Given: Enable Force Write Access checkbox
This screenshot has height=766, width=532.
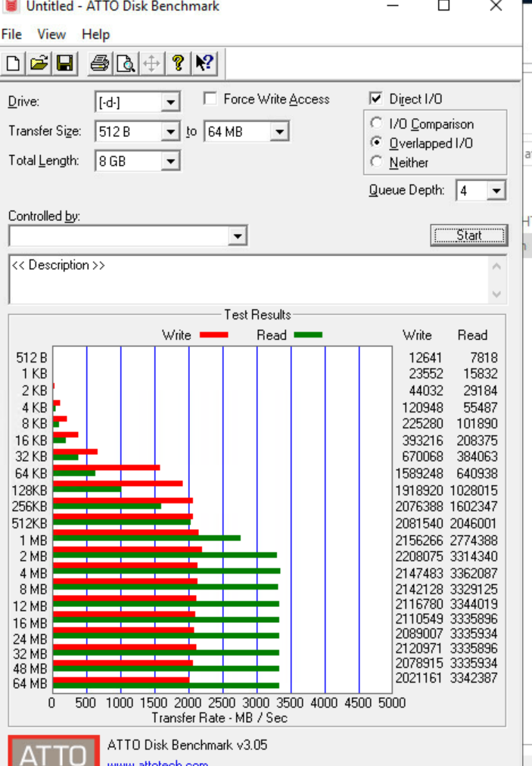Looking at the screenshot, I should coord(210,98).
